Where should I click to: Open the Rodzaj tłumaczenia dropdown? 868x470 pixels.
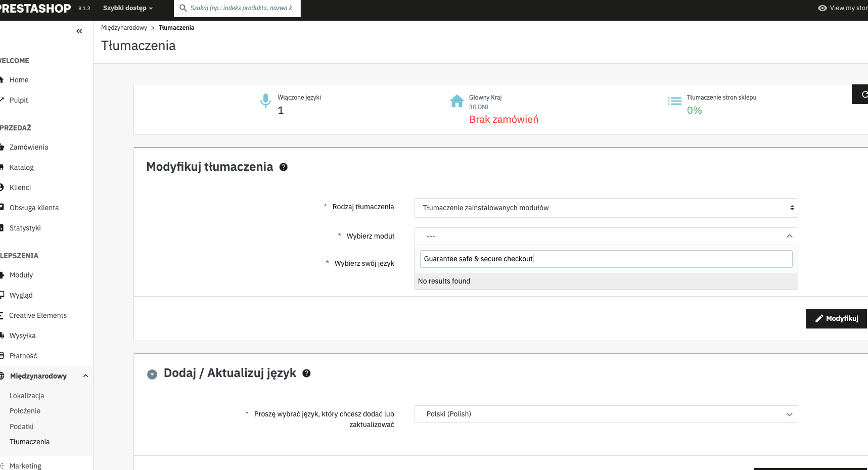click(606, 208)
